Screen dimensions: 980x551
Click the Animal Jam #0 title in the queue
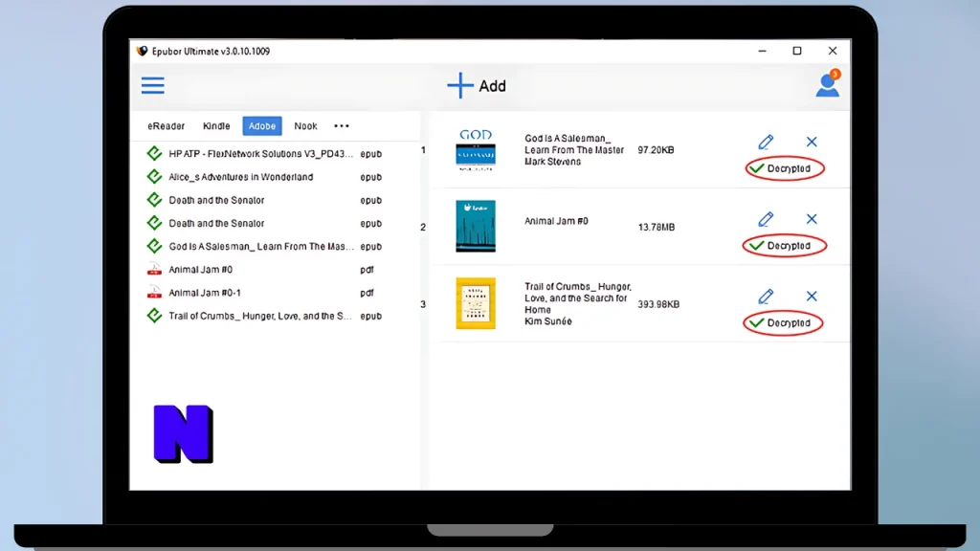tap(556, 221)
